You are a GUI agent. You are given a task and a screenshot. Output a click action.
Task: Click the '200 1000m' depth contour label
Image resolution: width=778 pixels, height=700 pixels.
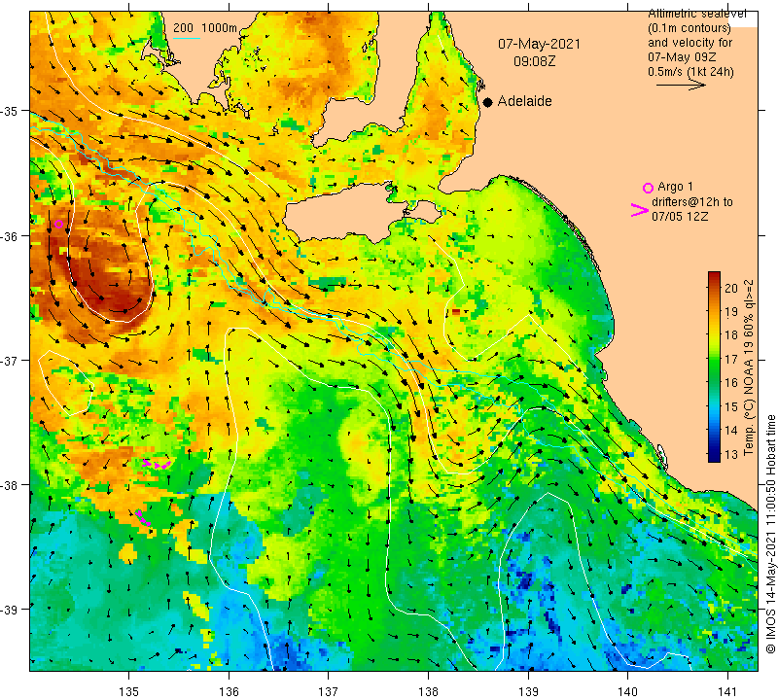coord(205,28)
